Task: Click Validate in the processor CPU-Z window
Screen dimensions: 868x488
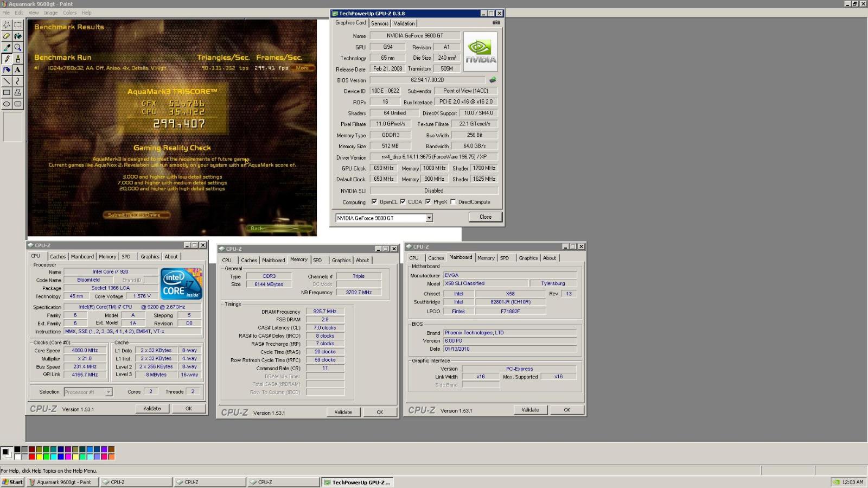Action: click(152, 408)
